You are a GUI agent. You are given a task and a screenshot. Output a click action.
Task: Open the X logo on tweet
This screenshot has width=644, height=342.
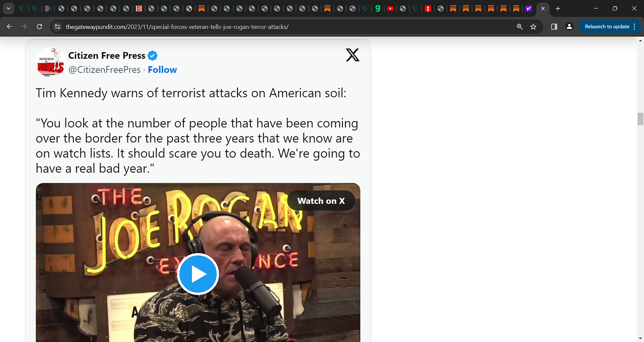[353, 55]
